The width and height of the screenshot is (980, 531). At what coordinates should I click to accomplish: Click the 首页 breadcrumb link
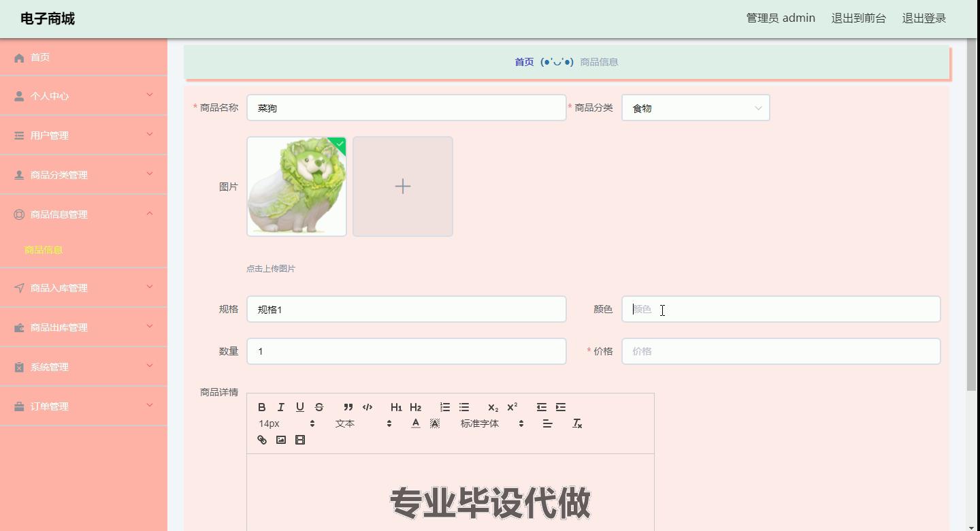pyautogui.click(x=524, y=62)
